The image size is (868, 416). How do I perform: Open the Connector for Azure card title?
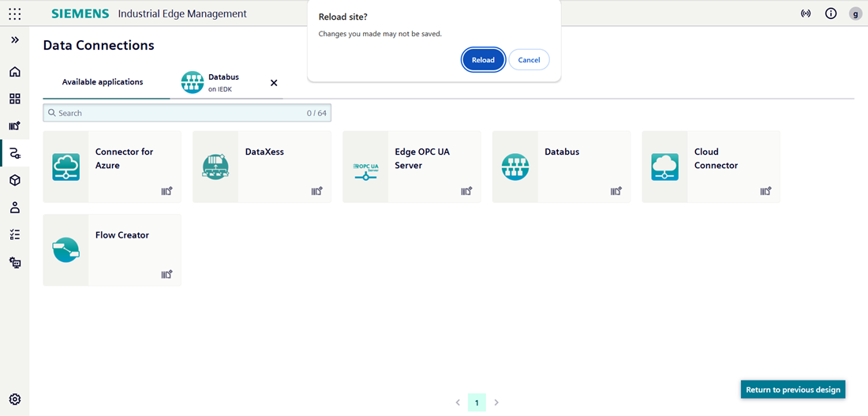(x=124, y=159)
